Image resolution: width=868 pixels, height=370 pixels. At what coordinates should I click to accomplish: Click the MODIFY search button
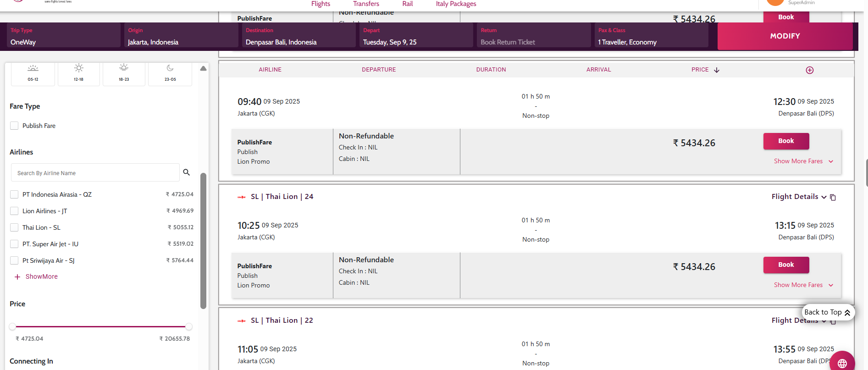(785, 36)
